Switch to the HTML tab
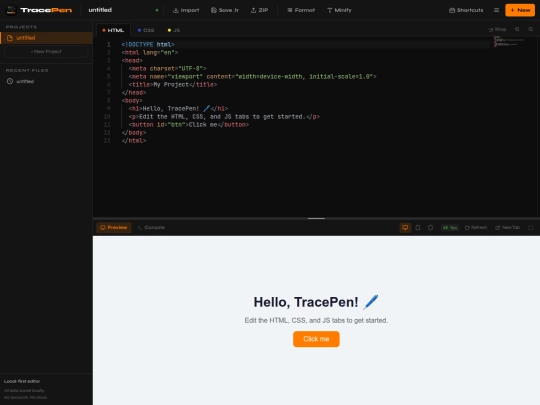540x405 pixels. [113, 30]
